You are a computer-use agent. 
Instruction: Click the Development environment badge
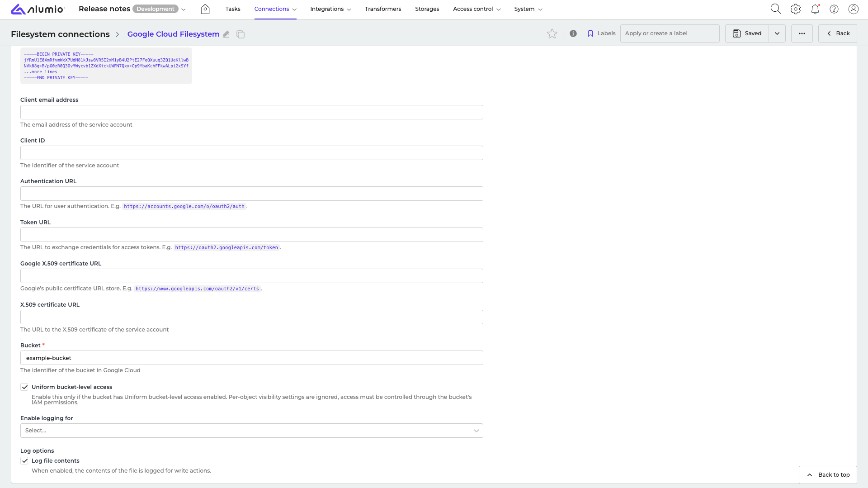(x=156, y=9)
